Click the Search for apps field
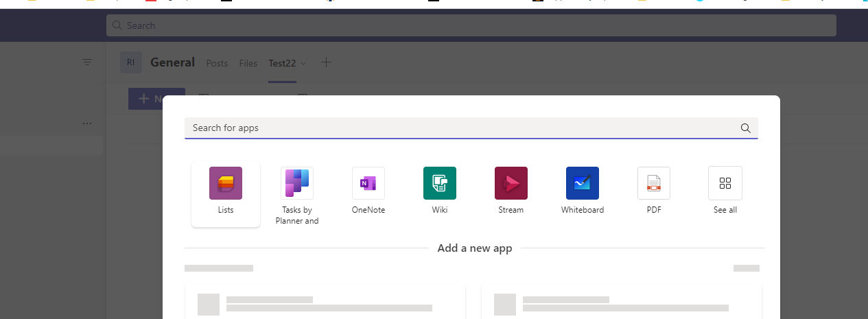This screenshot has height=319, width=868. click(x=471, y=128)
